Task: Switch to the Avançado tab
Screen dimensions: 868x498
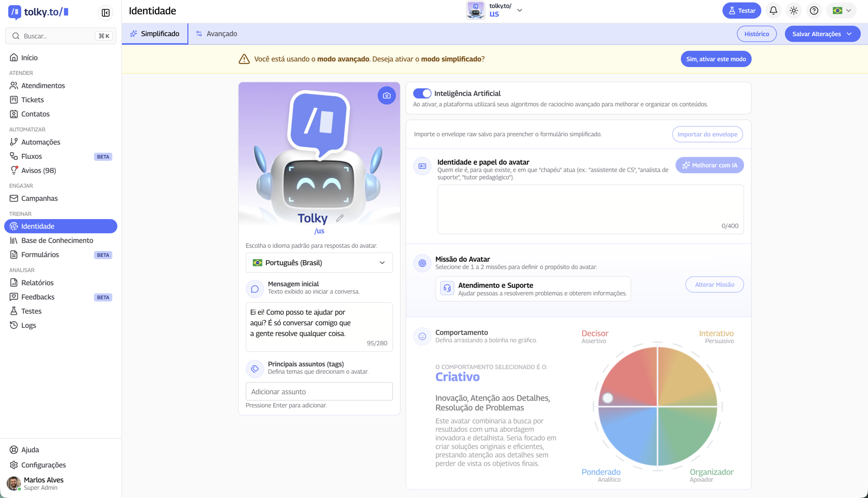Action: (217, 33)
